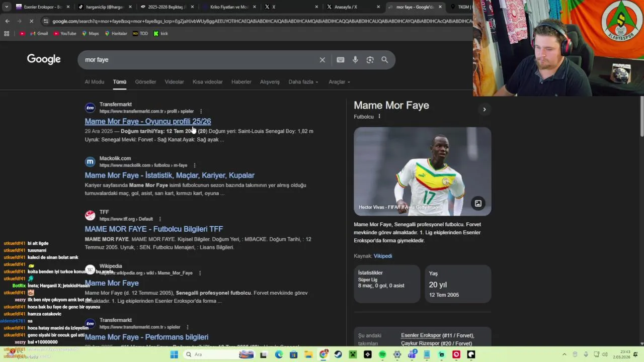Viewport: 644px width, 362px height.
Task: Open the Gmail bookmark
Action: pyautogui.click(x=39, y=34)
